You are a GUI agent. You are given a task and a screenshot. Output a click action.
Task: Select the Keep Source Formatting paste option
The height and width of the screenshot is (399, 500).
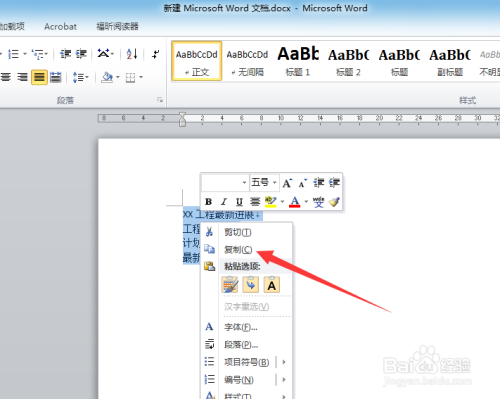(230, 285)
